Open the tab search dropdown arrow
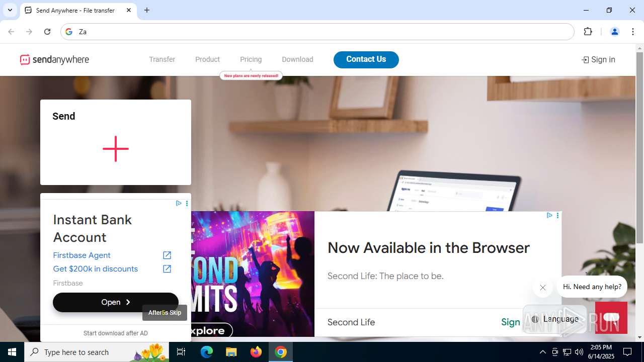The height and width of the screenshot is (362, 644). pyautogui.click(x=10, y=10)
